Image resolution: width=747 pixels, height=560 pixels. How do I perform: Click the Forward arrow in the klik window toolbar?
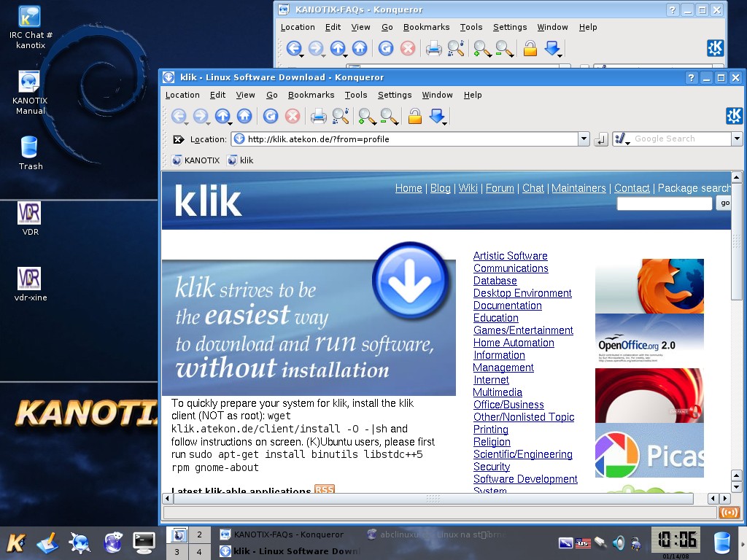pyautogui.click(x=201, y=116)
